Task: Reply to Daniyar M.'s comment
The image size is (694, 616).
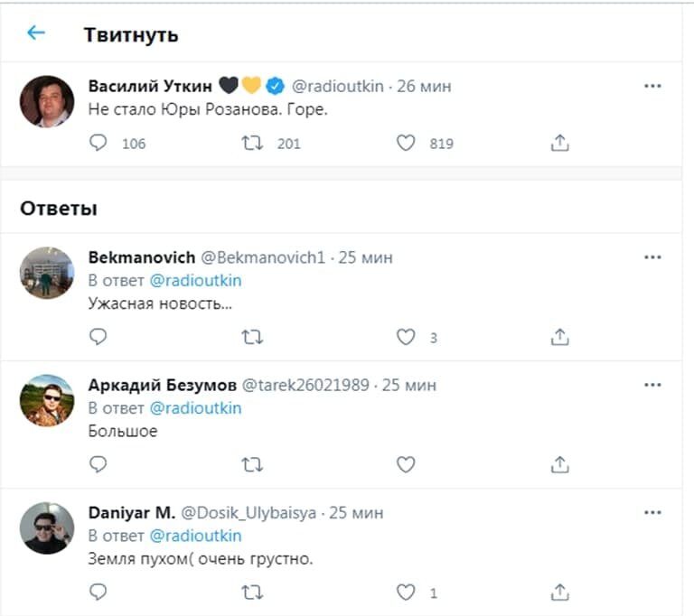Action: [x=98, y=593]
